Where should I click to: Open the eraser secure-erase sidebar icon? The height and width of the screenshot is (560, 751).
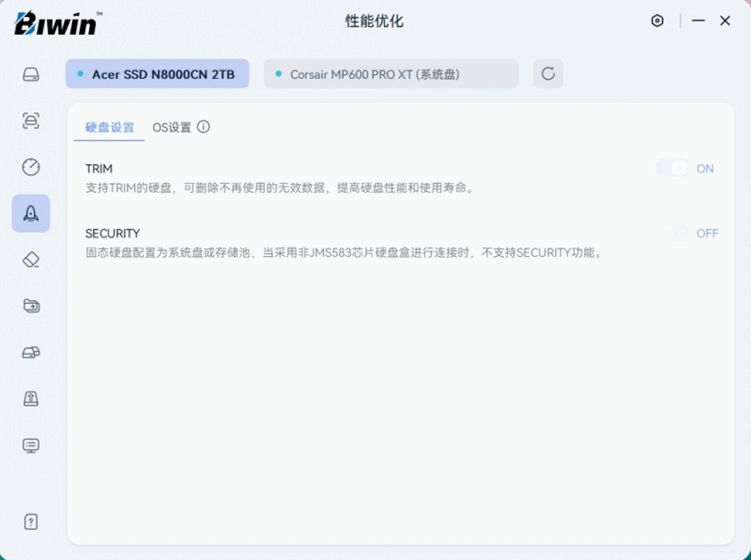[x=31, y=260]
